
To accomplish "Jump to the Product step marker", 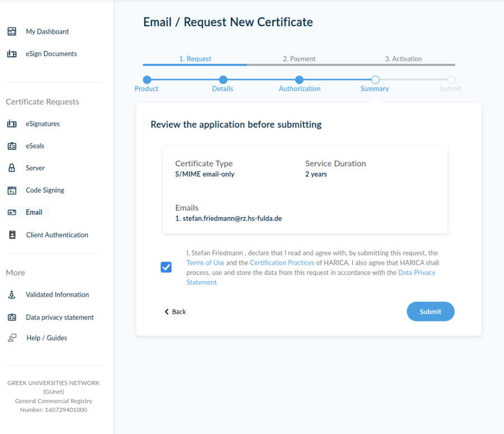I will (x=147, y=80).
